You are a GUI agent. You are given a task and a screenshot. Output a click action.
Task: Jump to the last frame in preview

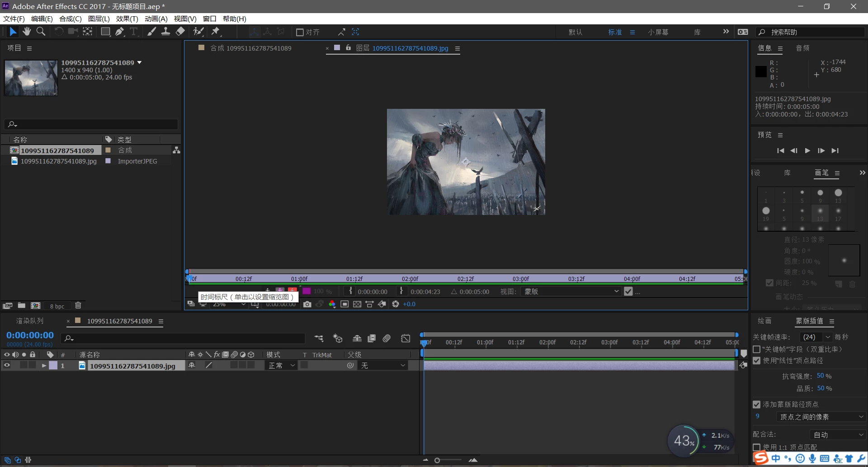point(835,150)
